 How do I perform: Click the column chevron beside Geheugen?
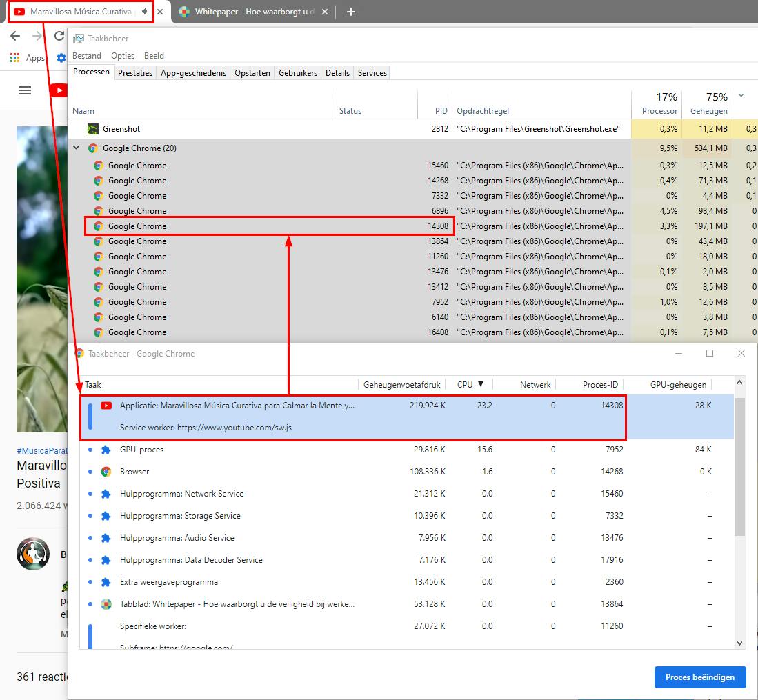pyautogui.click(x=741, y=96)
